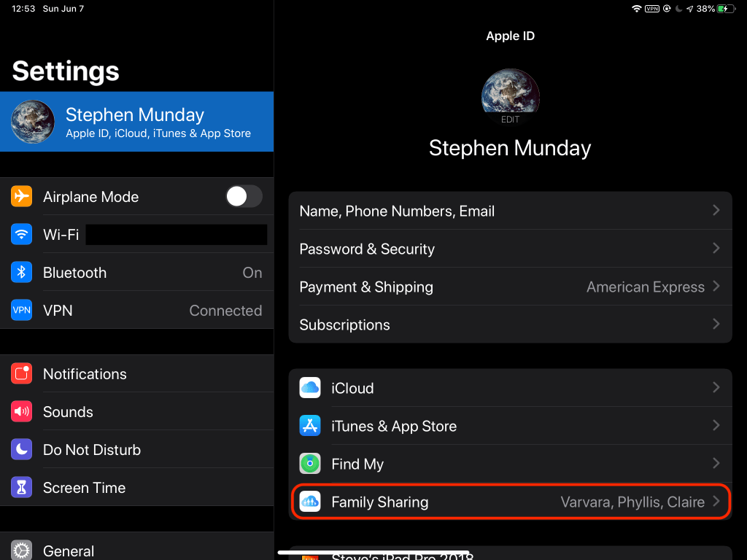Tap the iCloud cloud icon
This screenshot has height=560, width=747.
coord(310,389)
